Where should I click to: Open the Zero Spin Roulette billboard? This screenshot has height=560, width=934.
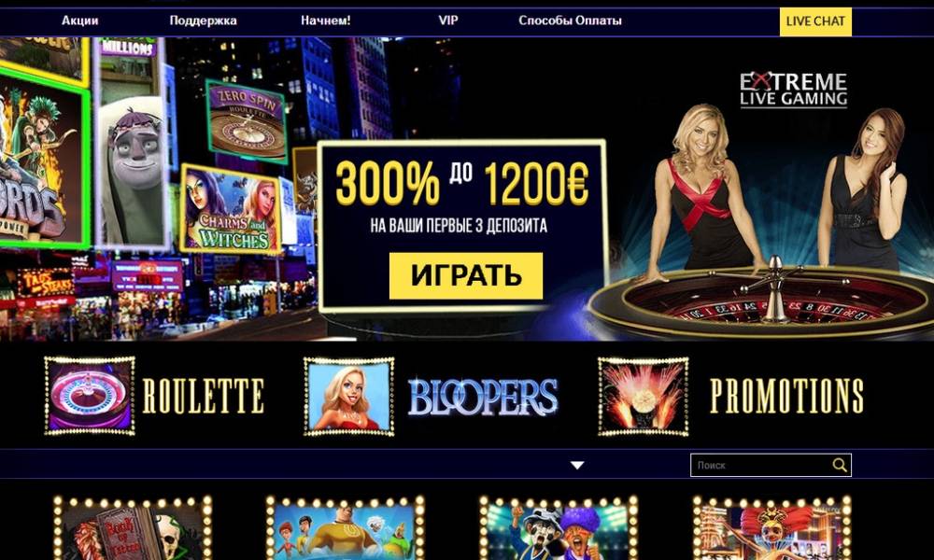(246, 121)
